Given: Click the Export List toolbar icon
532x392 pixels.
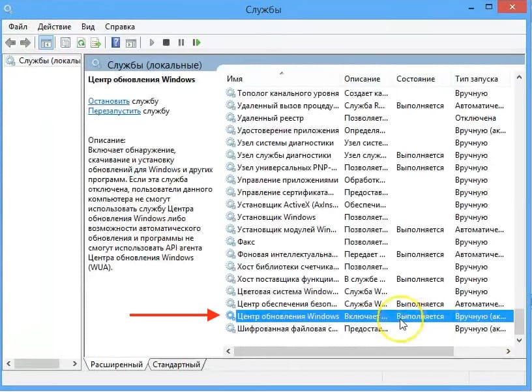Looking at the screenshot, I should 96,42.
